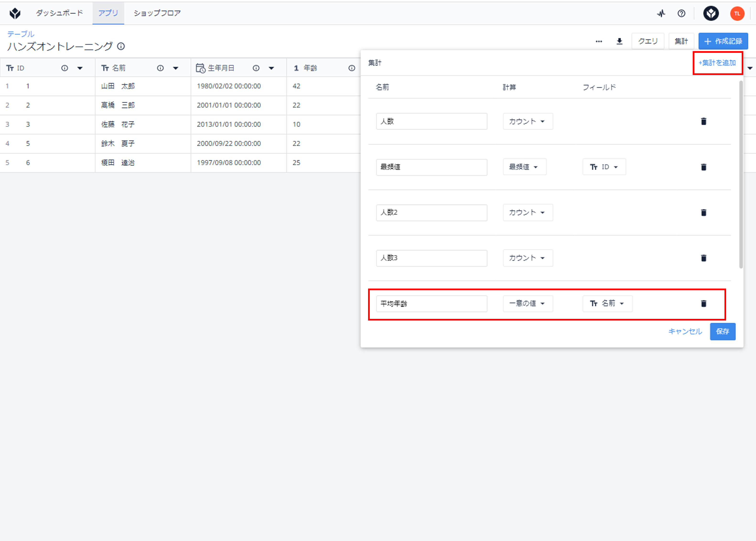Click info icon in 生年月日 column header
The height and width of the screenshot is (541, 756).
point(256,68)
